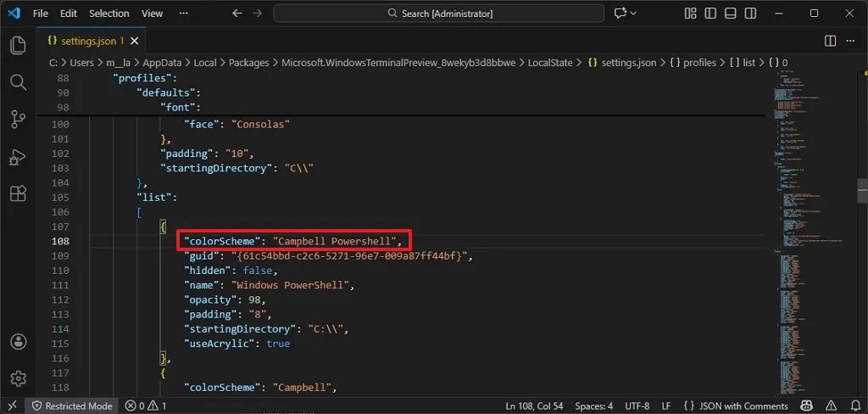Click the LocalState breadcrumb segment
This screenshot has width=868, height=414.
click(550, 63)
